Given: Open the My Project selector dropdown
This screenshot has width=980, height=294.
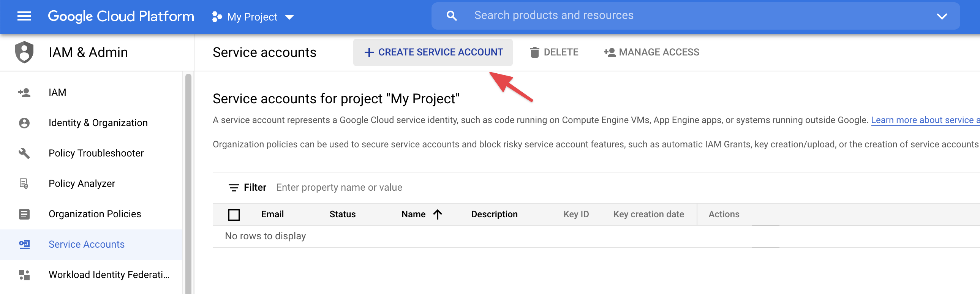Looking at the screenshot, I should (x=253, y=17).
